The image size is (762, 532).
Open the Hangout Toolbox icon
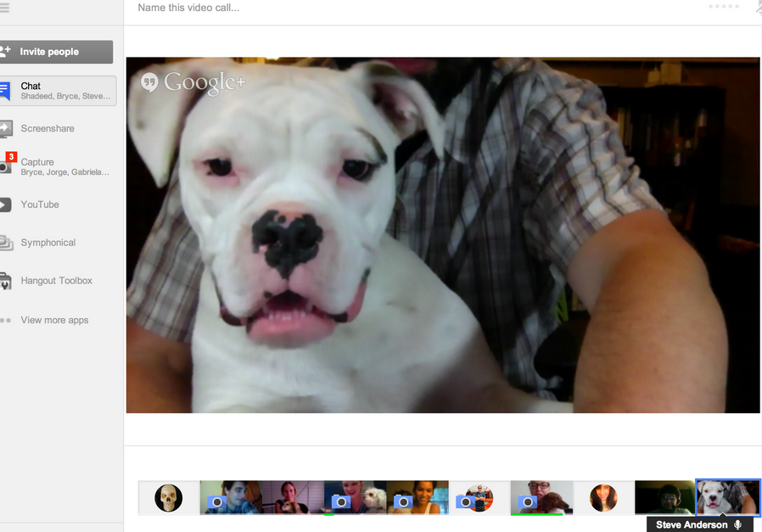click(5, 281)
